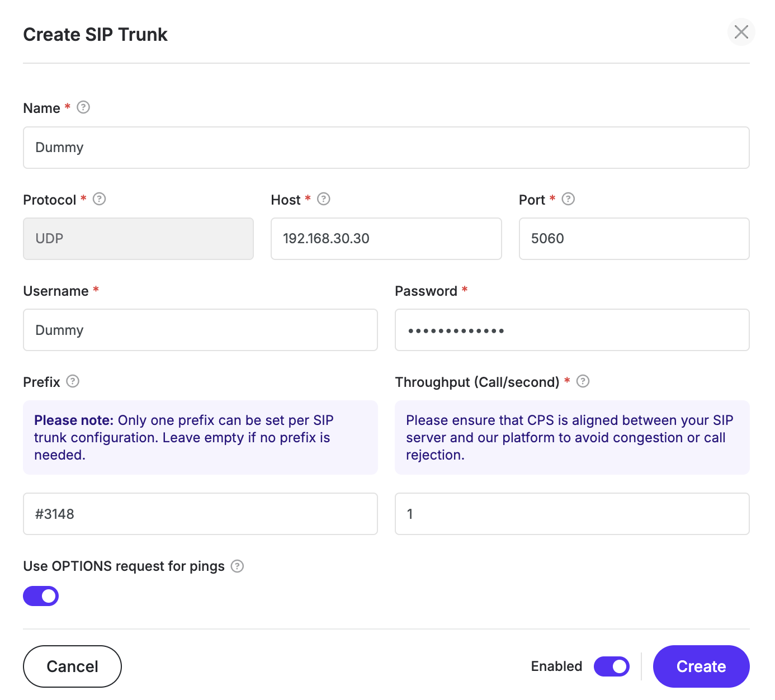Image resolution: width=775 pixels, height=700 pixels.
Task: Click help icon beside Use OPTIONS request
Action: (238, 566)
